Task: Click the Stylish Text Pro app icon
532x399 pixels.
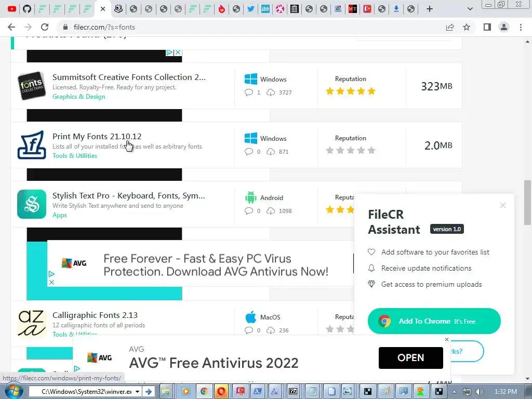Action: pos(32,204)
